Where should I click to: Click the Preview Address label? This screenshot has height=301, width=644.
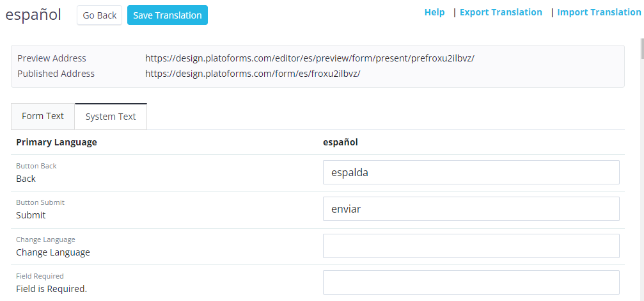pyautogui.click(x=51, y=58)
